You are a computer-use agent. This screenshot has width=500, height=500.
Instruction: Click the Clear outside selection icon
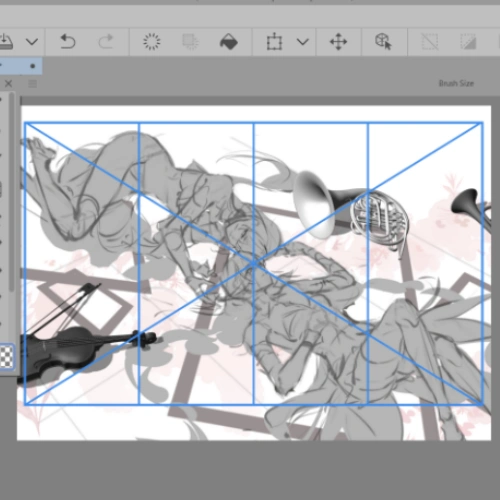tap(191, 42)
